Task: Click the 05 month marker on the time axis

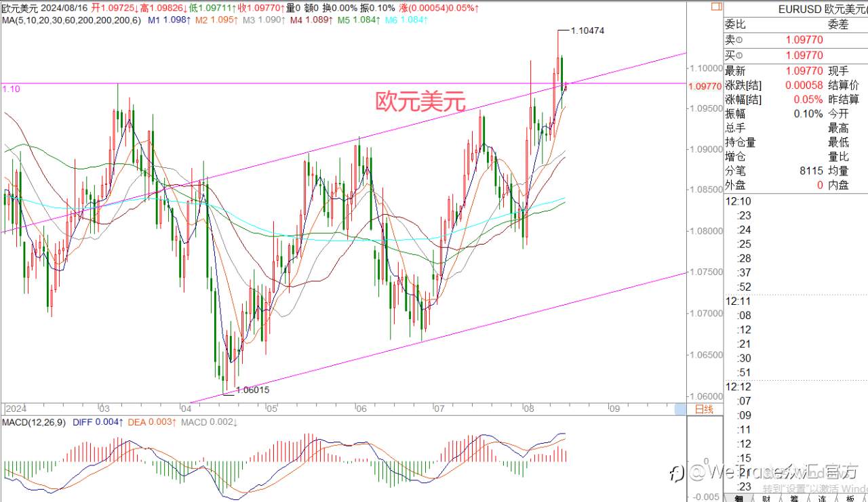Action: point(272,409)
